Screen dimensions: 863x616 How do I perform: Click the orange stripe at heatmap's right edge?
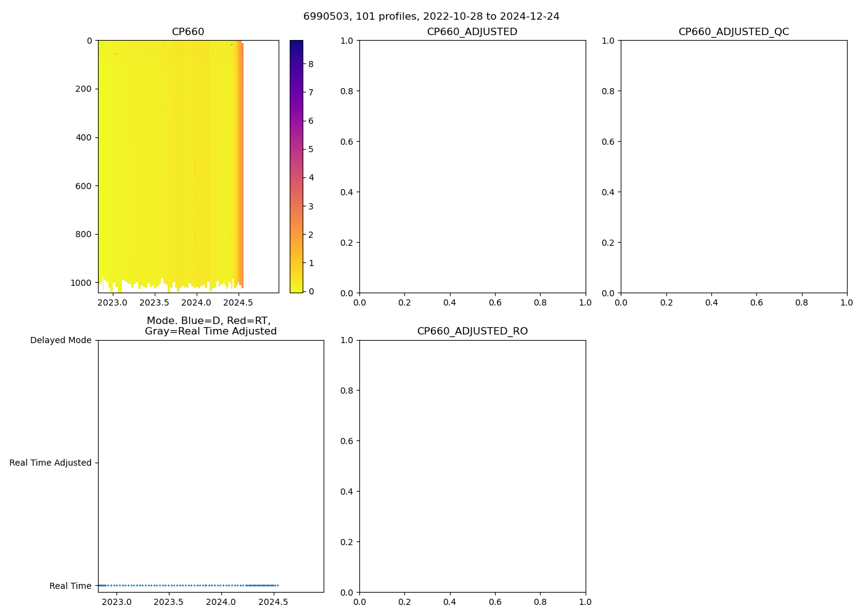pos(242,166)
